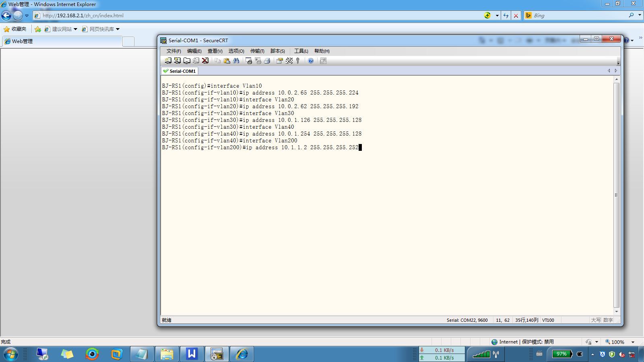Open the VMware taskbar icon
The image size is (644, 362).
[117, 354]
